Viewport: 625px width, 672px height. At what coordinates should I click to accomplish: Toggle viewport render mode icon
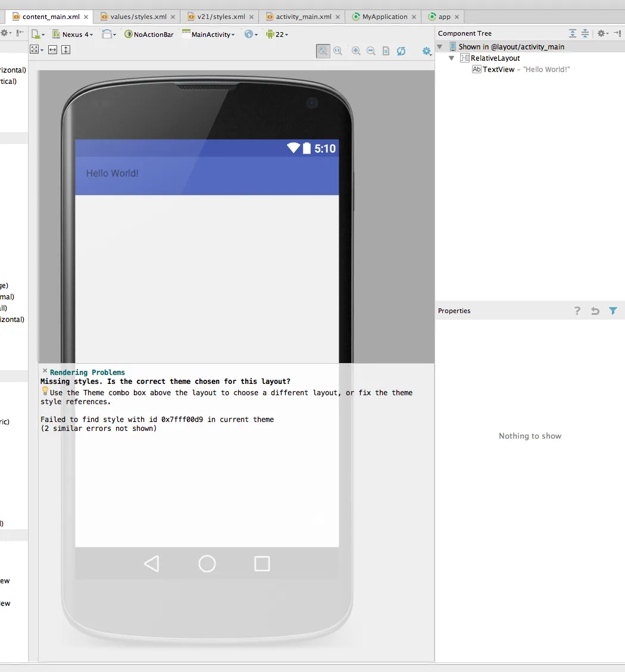click(x=36, y=50)
